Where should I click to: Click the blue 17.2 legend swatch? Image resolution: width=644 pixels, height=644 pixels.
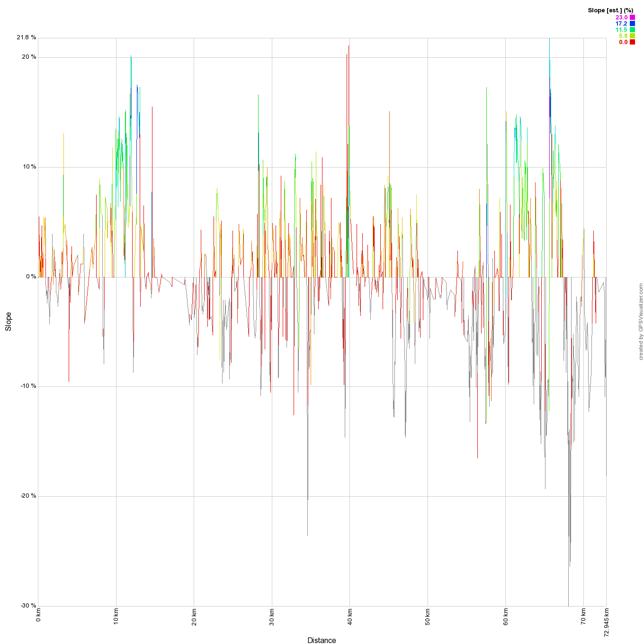(632, 24)
